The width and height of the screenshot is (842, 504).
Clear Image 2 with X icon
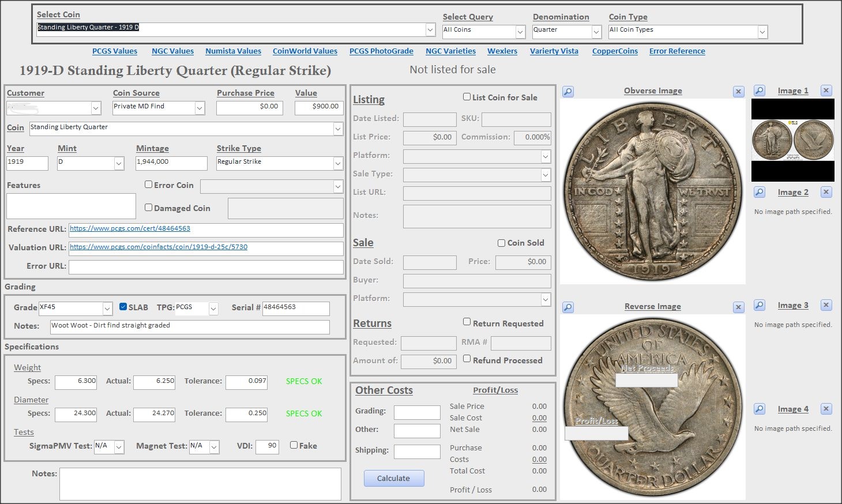tap(826, 192)
